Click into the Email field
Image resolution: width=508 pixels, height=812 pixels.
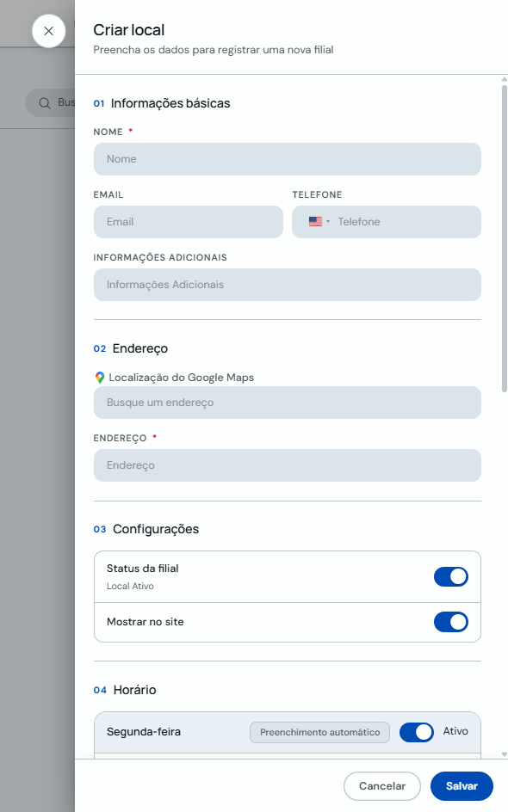coord(189,222)
